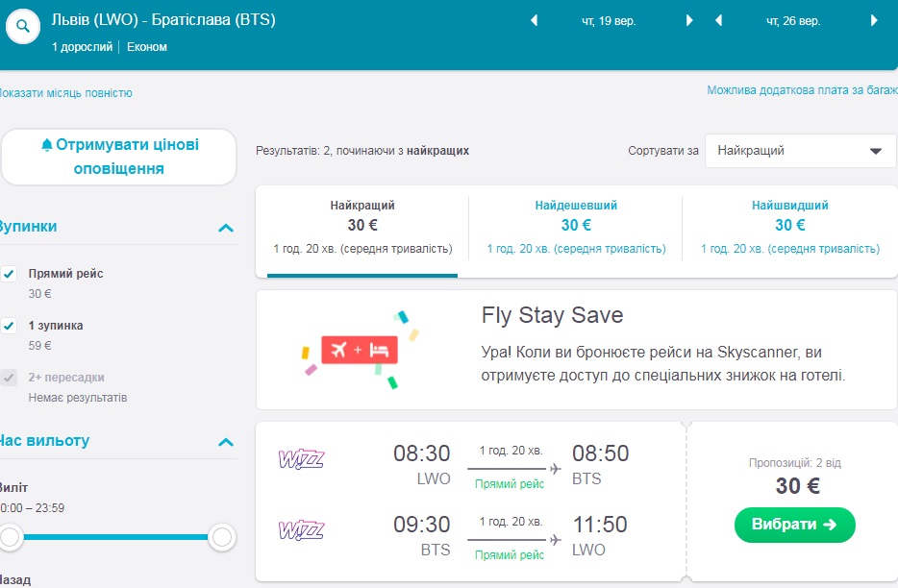
Task: Toggle the 2+ пересадки checkbox
Action: pyautogui.click(x=10, y=378)
